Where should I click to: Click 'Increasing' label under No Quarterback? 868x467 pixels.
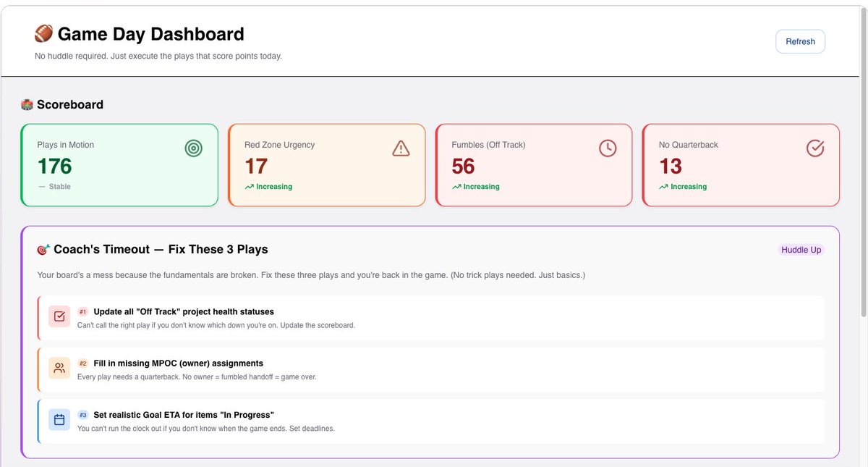coord(689,187)
